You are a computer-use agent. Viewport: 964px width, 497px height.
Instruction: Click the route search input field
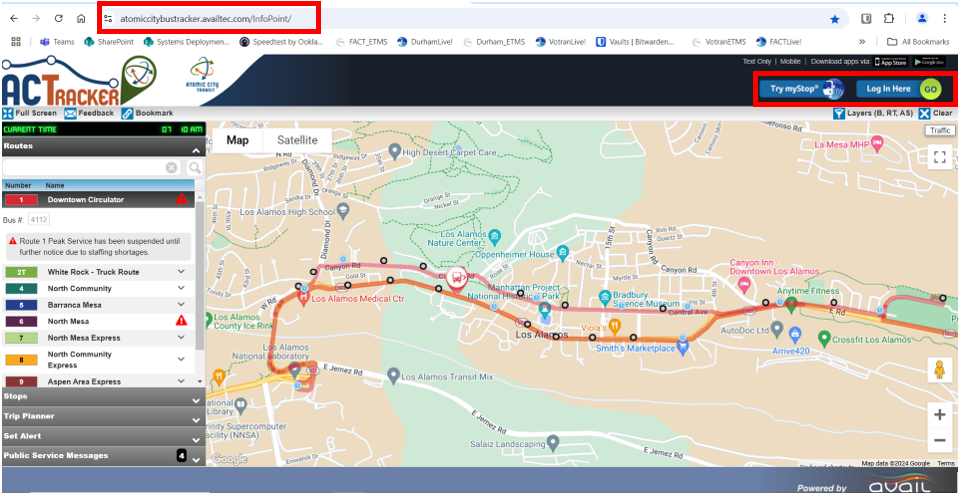85,167
